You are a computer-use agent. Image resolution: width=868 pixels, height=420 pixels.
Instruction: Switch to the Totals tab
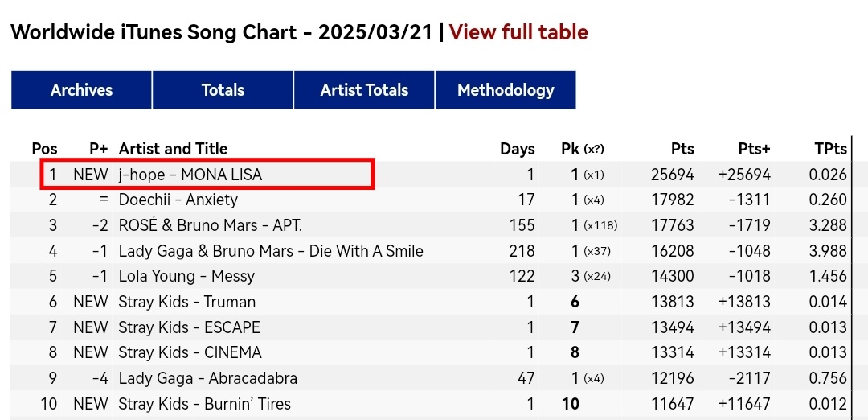click(x=223, y=90)
